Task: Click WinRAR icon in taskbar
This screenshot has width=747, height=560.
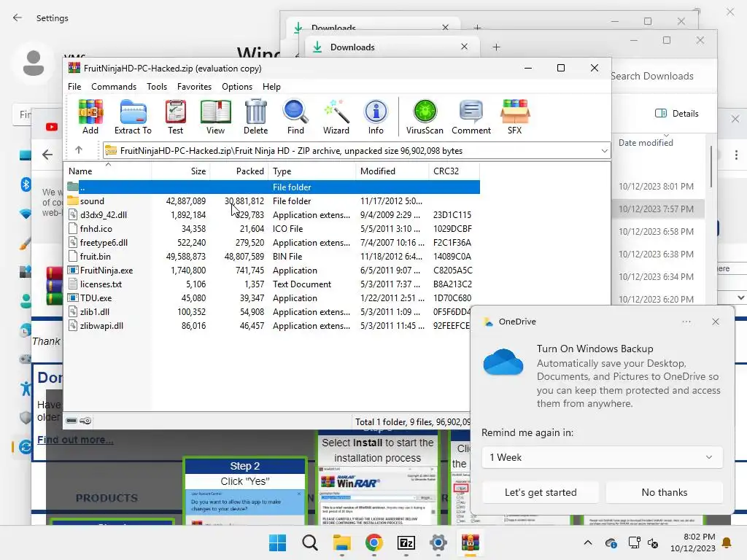Action: [x=471, y=542]
